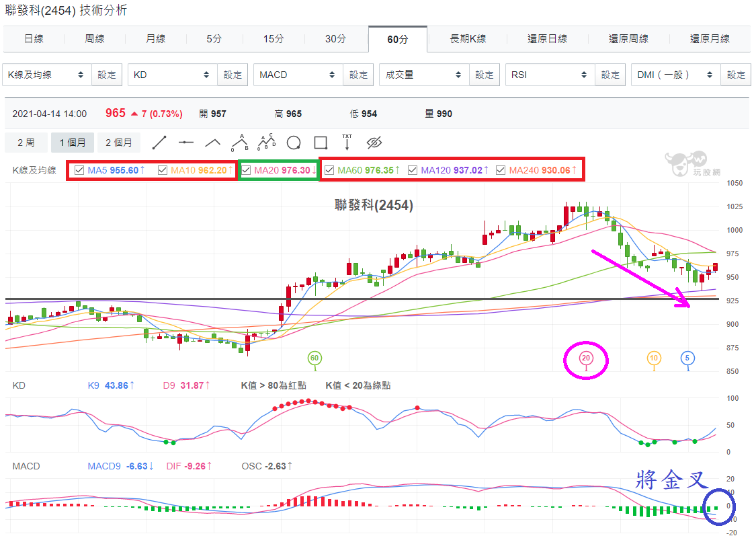Select the horizontal line drawing tool
The image size is (756, 538).
(x=185, y=143)
